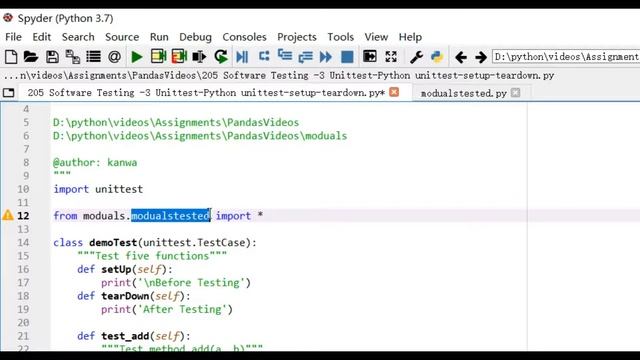640x360 pixels.
Task: Click the highlighted word modualstested
Action: 170,216
